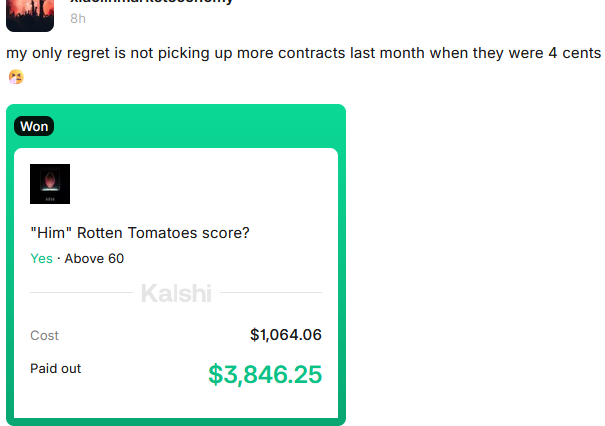Open the poster's username at top
This screenshot has height=426, width=605.
click(150, 2)
